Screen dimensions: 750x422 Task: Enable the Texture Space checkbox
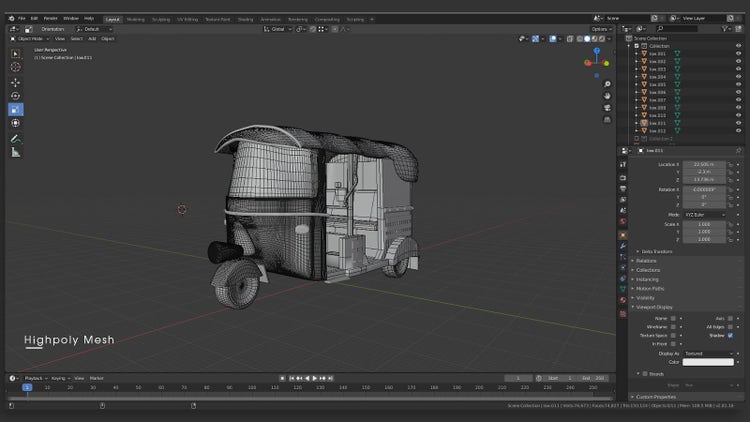[x=673, y=335]
